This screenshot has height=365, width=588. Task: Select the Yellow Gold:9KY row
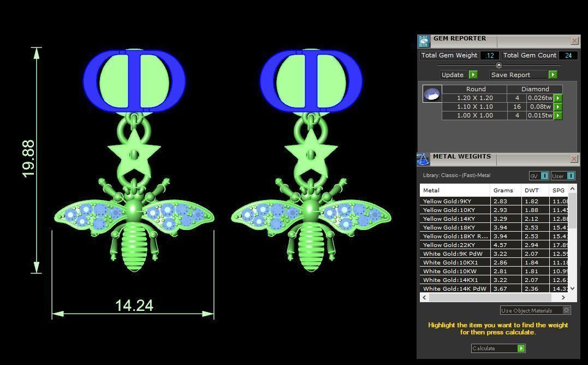[494, 201]
